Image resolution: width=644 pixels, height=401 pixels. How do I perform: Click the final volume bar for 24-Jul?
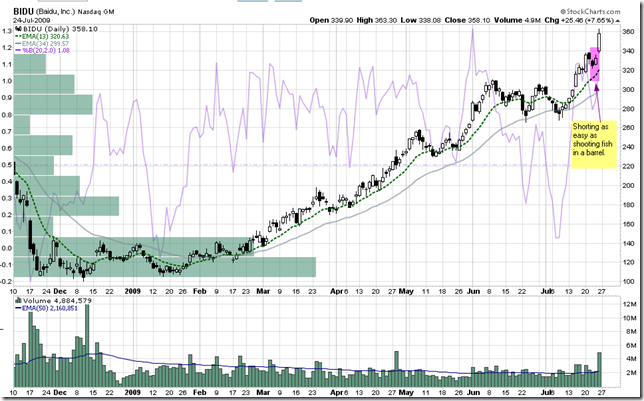(x=599, y=370)
